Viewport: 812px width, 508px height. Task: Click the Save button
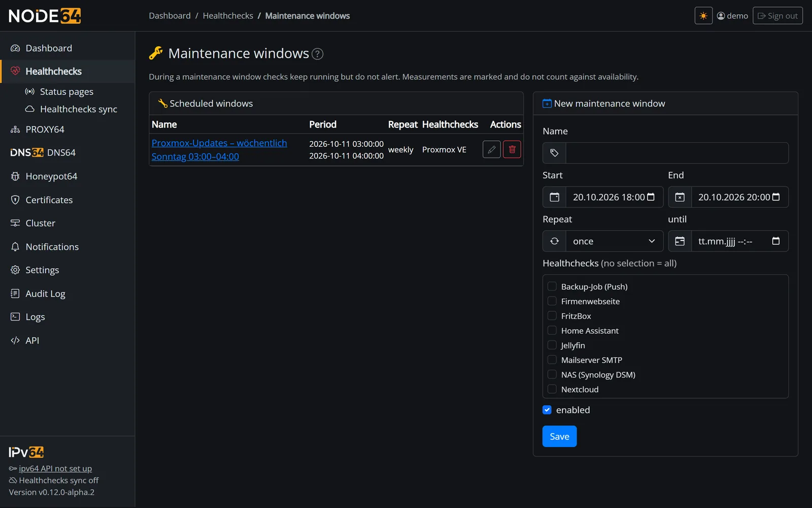pyautogui.click(x=559, y=436)
